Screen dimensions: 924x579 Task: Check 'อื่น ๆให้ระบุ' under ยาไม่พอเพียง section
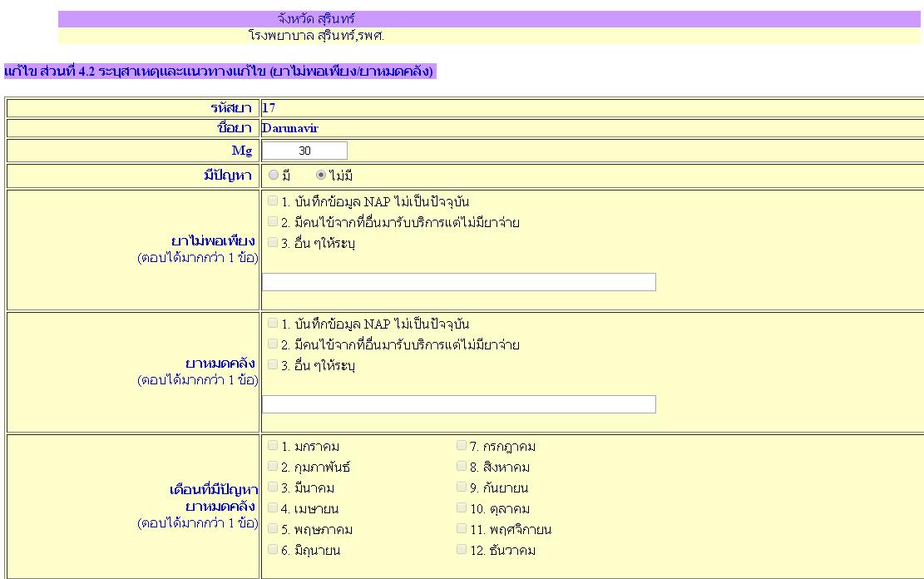273,242
